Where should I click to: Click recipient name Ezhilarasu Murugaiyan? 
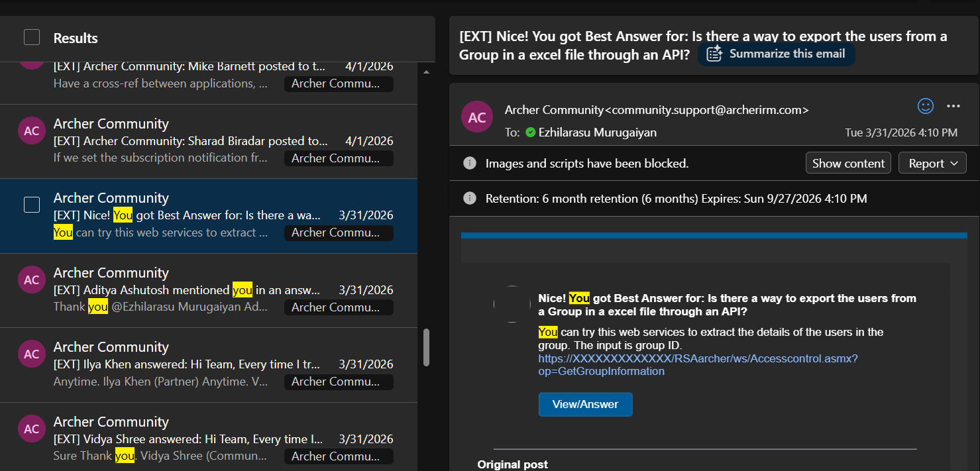pyautogui.click(x=598, y=132)
